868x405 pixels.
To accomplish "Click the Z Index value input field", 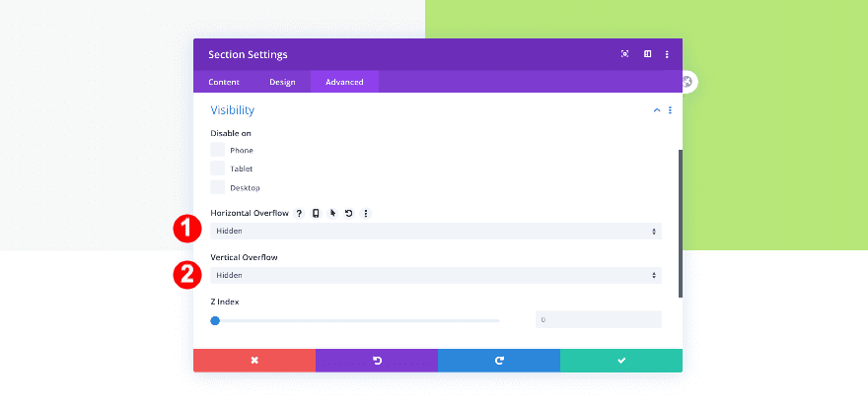I will click(x=599, y=319).
